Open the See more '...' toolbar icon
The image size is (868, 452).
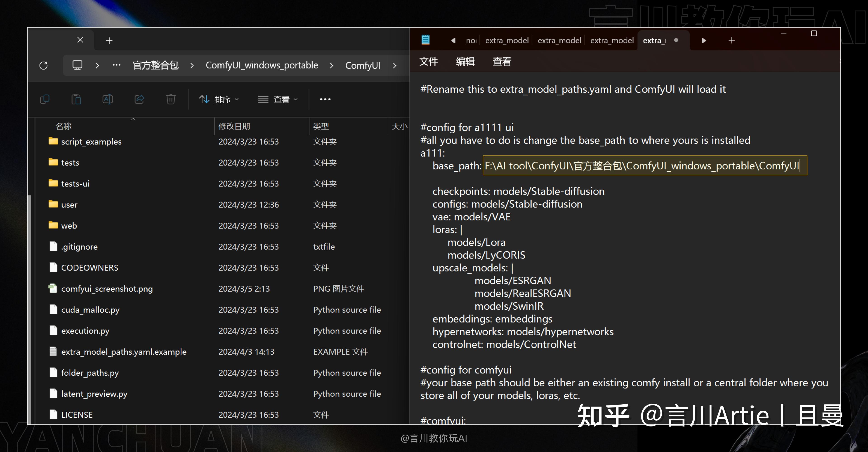point(325,99)
